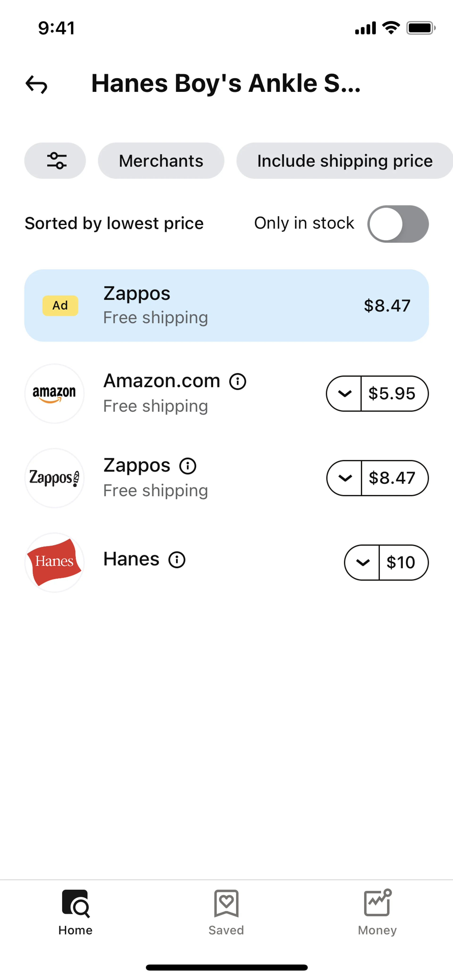
Task: Tap info icon next to Amazon.com
Action: click(x=238, y=382)
